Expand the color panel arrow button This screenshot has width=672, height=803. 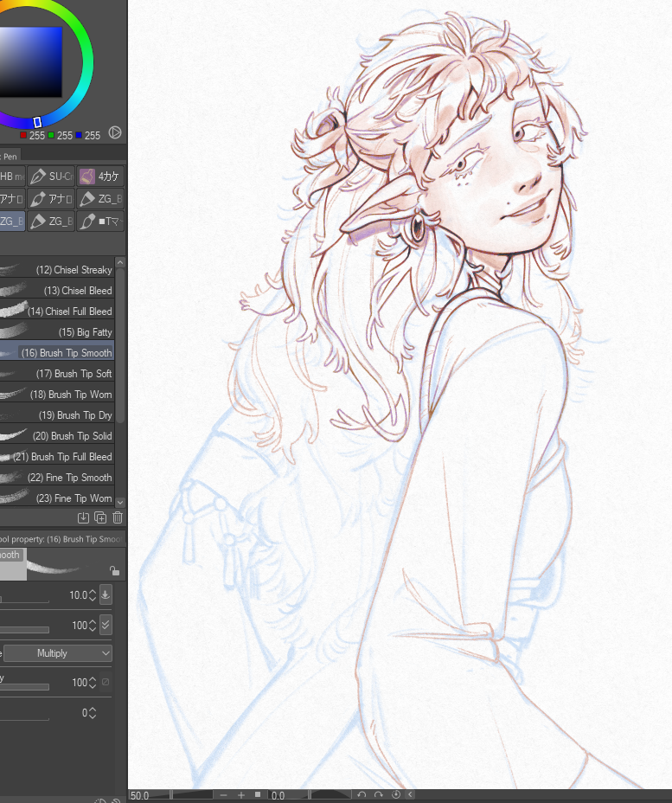pos(115,133)
